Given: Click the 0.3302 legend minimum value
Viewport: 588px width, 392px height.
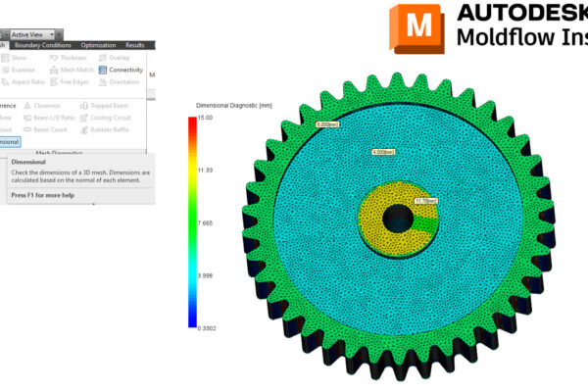Looking at the screenshot, I should [207, 328].
